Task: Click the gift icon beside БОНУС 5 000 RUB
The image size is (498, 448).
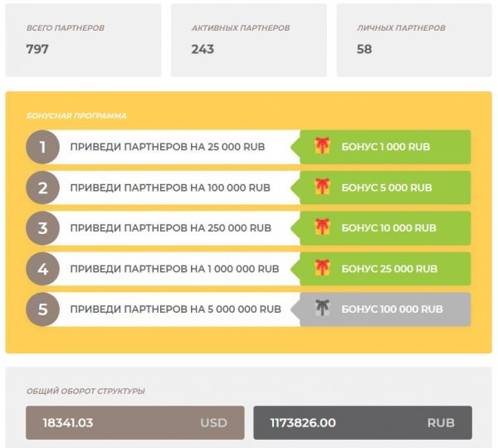Action: click(x=322, y=187)
